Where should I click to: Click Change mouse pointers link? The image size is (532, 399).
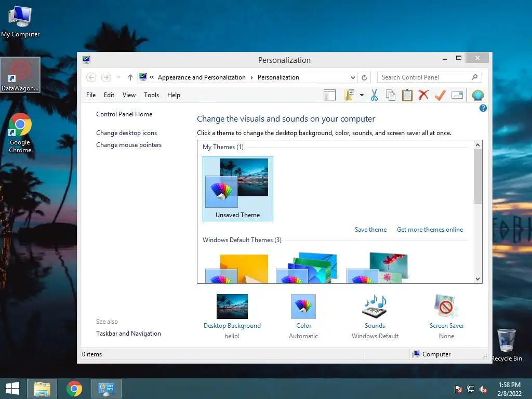(x=129, y=145)
